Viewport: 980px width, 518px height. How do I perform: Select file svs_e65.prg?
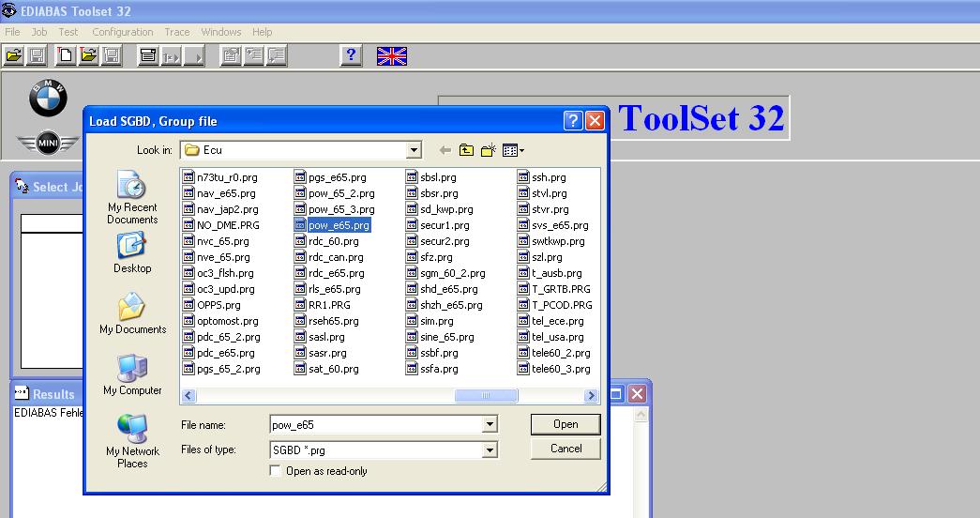(x=553, y=225)
